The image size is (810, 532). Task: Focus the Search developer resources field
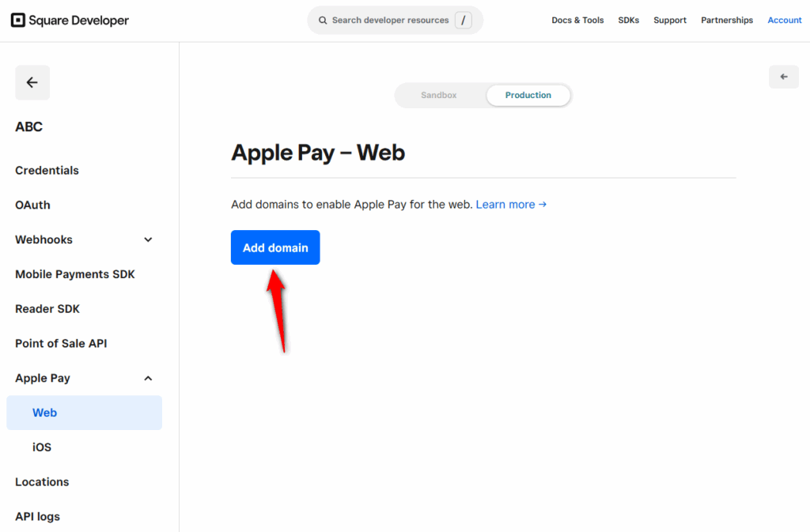coord(396,20)
